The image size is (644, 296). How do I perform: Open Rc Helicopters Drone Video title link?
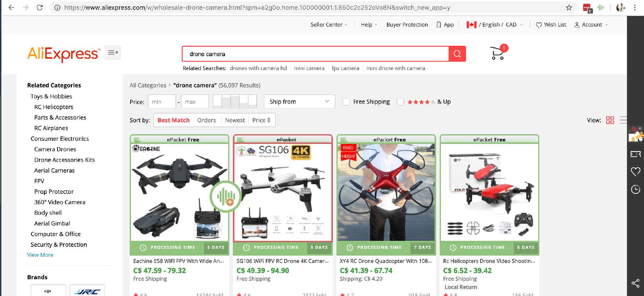pos(489,261)
